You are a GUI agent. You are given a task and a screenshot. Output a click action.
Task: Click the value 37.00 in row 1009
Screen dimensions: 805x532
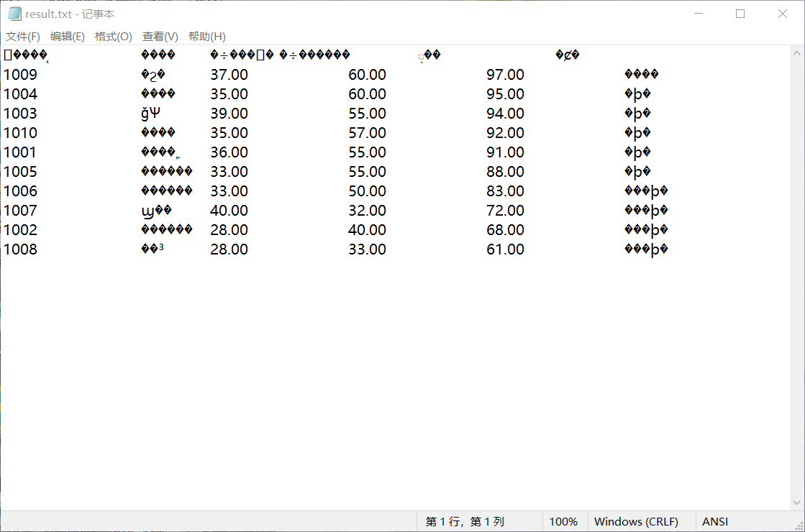click(229, 74)
